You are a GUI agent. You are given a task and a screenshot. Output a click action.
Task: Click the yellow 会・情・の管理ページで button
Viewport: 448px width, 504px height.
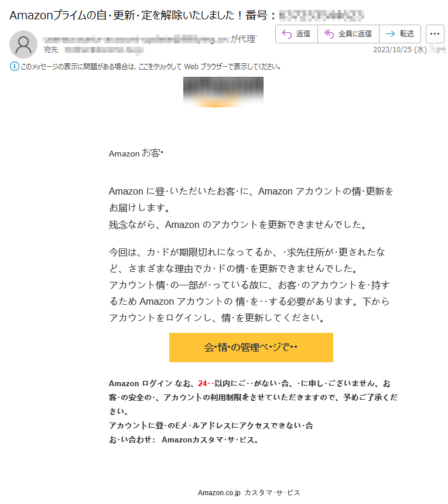pyautogui.click(x=251, y=347)
